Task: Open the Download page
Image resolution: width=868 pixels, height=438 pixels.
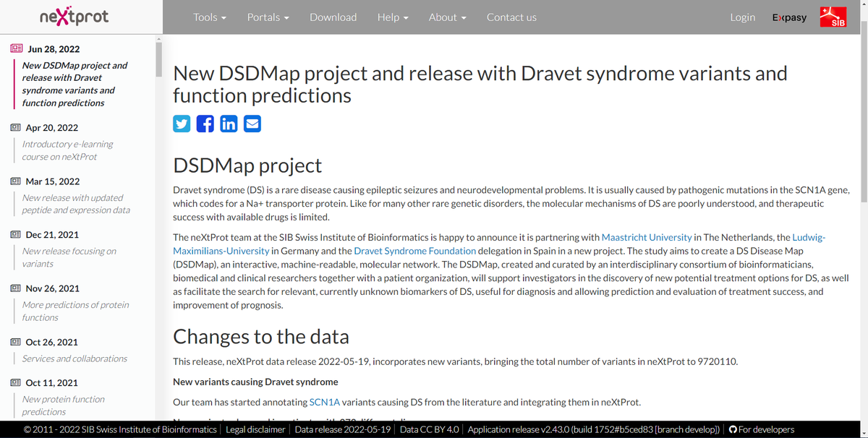Action: pos(333,17)
